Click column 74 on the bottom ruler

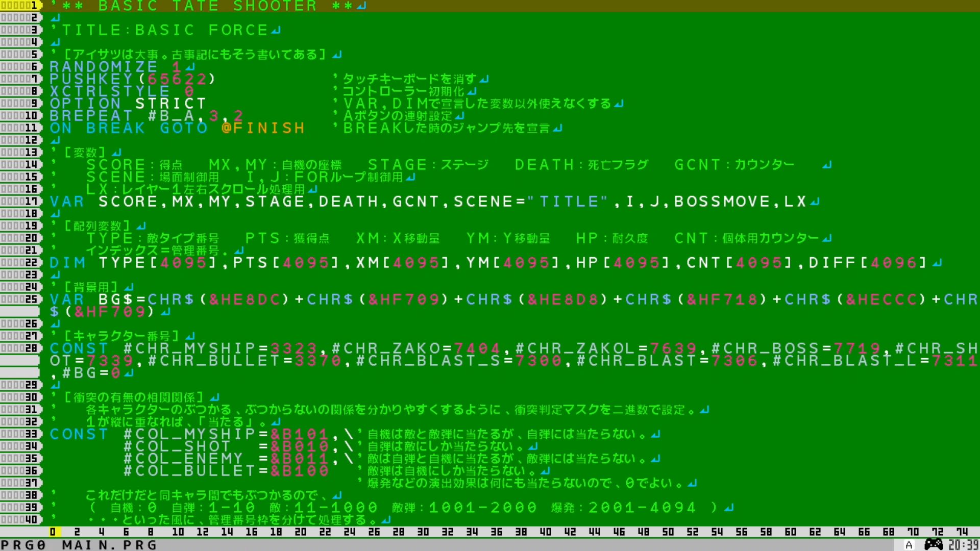point(962,532)
